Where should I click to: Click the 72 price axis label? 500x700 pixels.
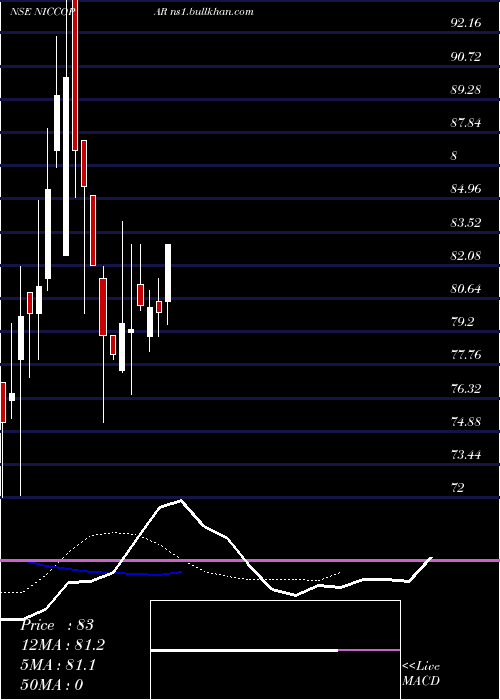point(459,488)
